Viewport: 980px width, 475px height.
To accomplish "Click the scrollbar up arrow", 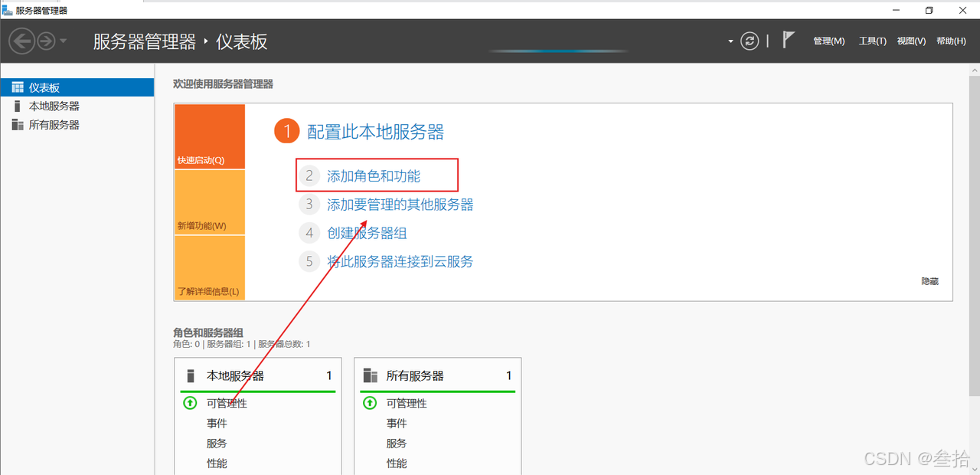I will [973, 69].
